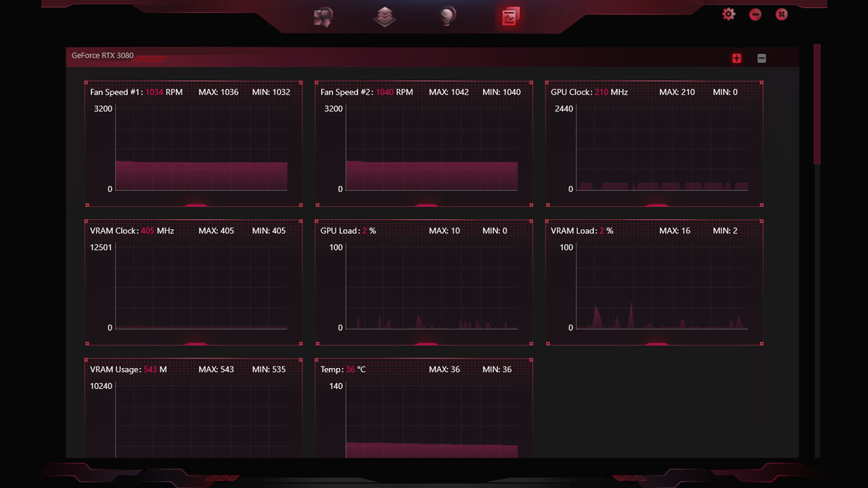Click the 12501 axis value in VRAM Clock

[100, 248]
